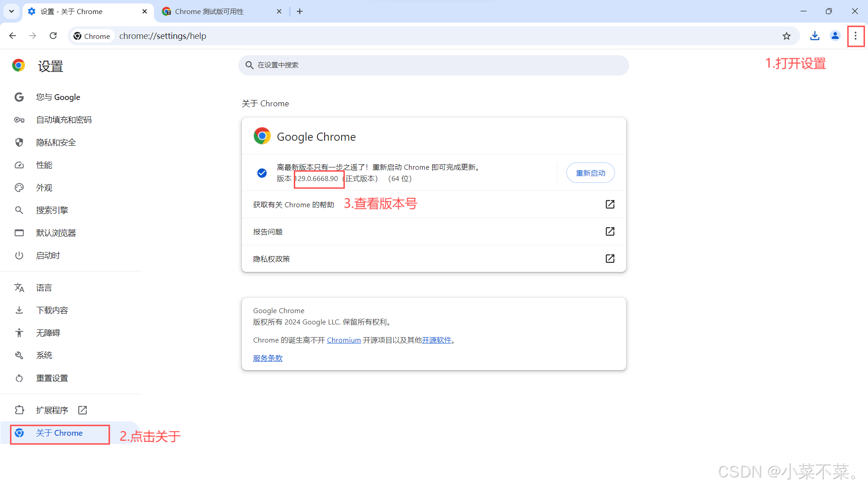Click the 系统 wrench icon
Image resolution: width=868 pixels, height=486 pixels.
tap(19, 355)
